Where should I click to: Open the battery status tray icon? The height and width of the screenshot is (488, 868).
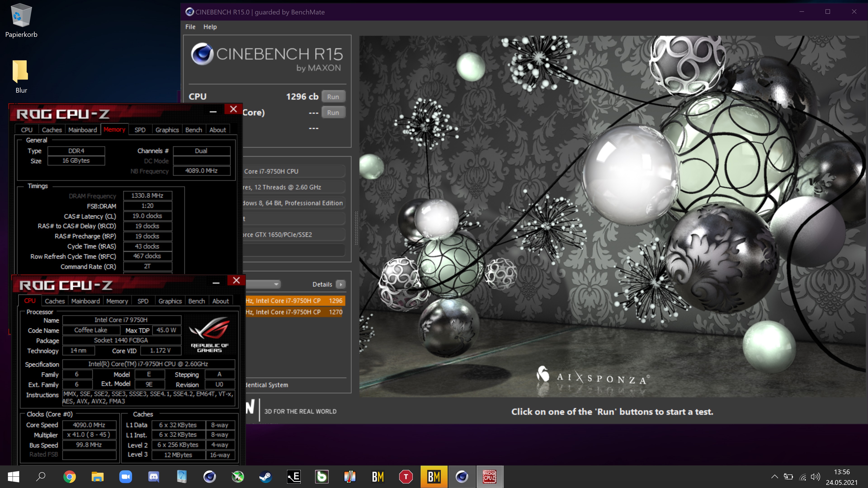click(x=788, y=476)
